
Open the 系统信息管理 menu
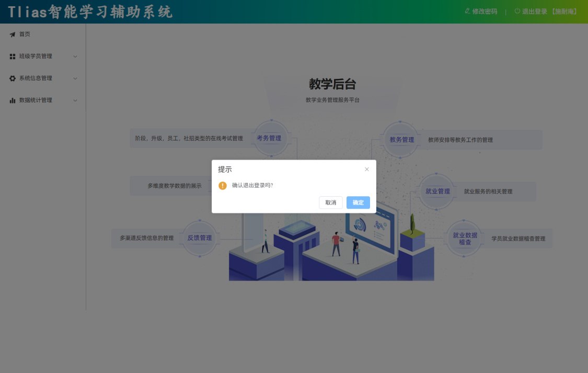(43, 78)
